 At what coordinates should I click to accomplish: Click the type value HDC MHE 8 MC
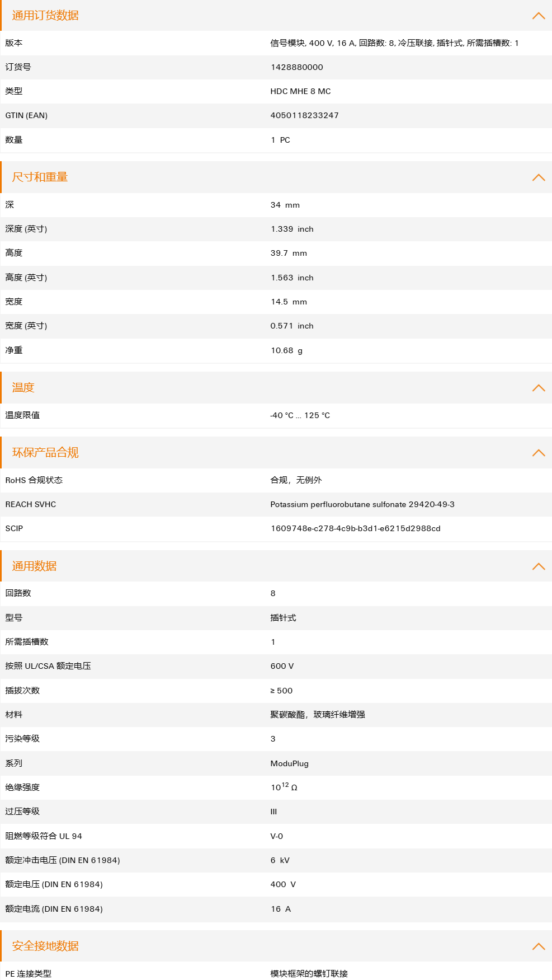[x=300, y=91]
